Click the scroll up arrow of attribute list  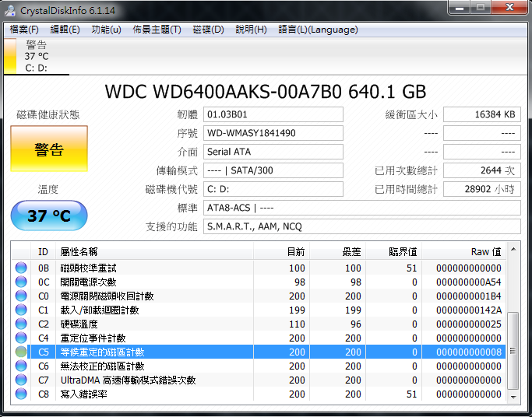coord(513,249)
